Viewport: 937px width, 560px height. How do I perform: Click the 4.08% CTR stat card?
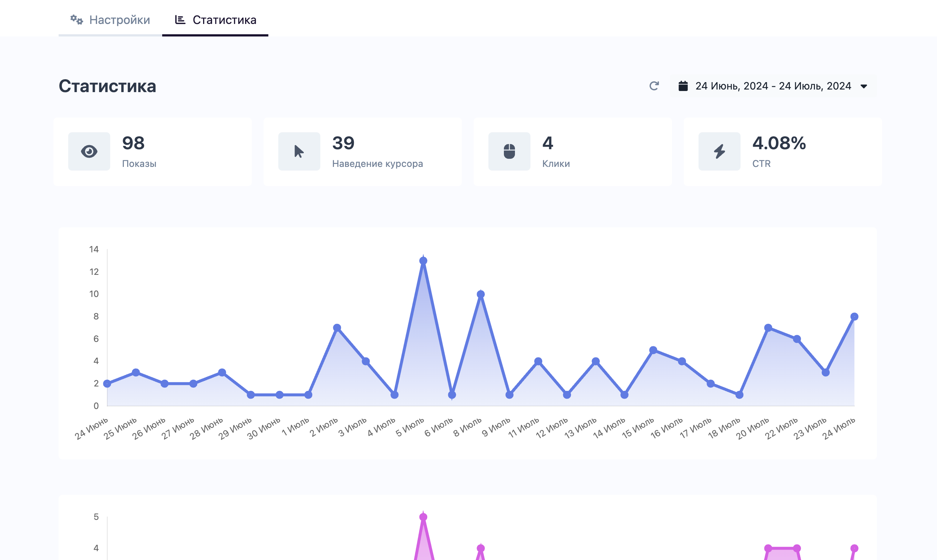(x=782, y=152)
